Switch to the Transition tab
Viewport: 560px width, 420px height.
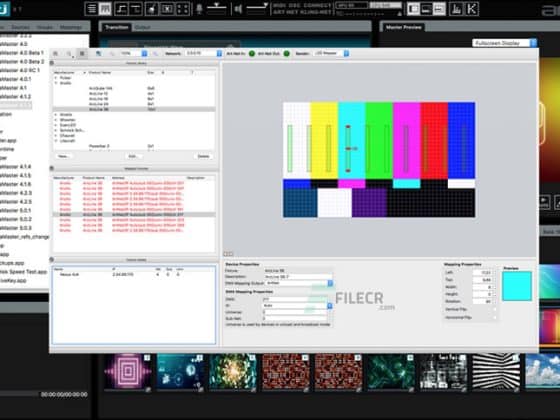(x=116, y=27)
